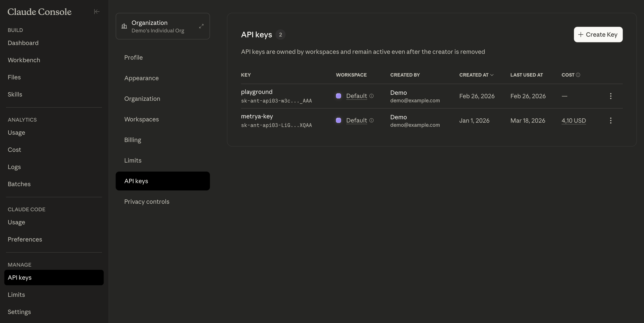This screenshot has height=323, width=644.
Task: Open Preferences under Claude Code
Action: pos(25,239)
